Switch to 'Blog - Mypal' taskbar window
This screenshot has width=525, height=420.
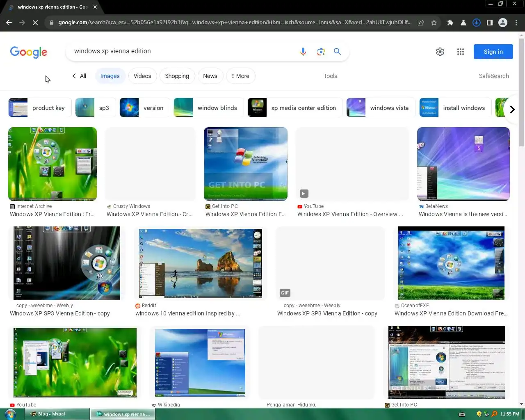57,414
